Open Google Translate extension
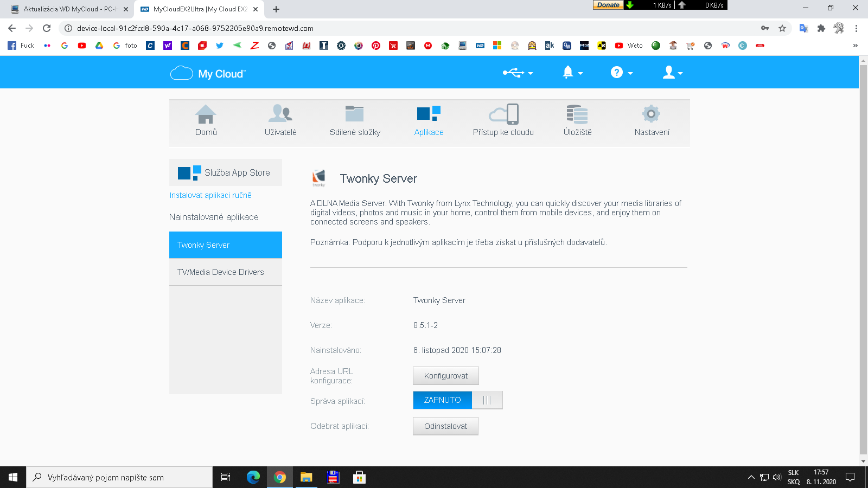868x488 pixels. (804, 28)
